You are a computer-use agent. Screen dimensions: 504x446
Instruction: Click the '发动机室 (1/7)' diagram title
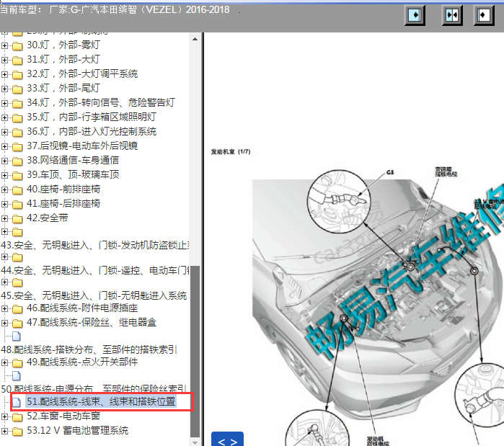[x=231, y=151]
